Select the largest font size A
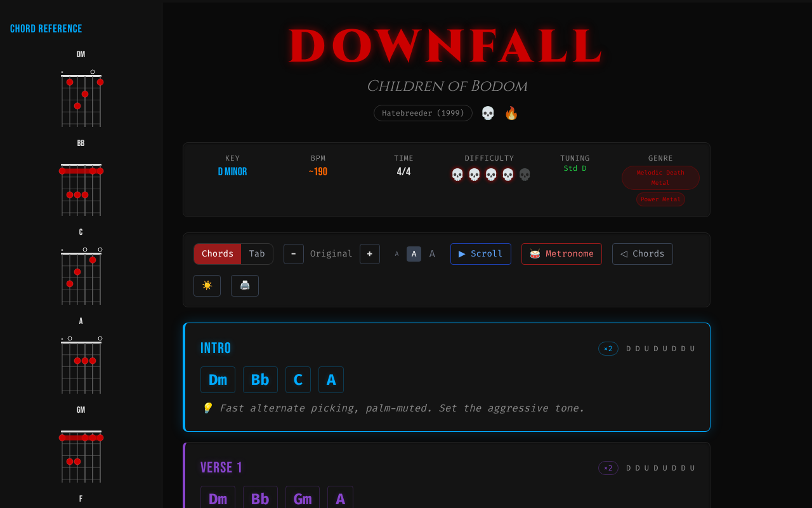The height and width of the screenshot is (508, 812). tap(432, 253)
